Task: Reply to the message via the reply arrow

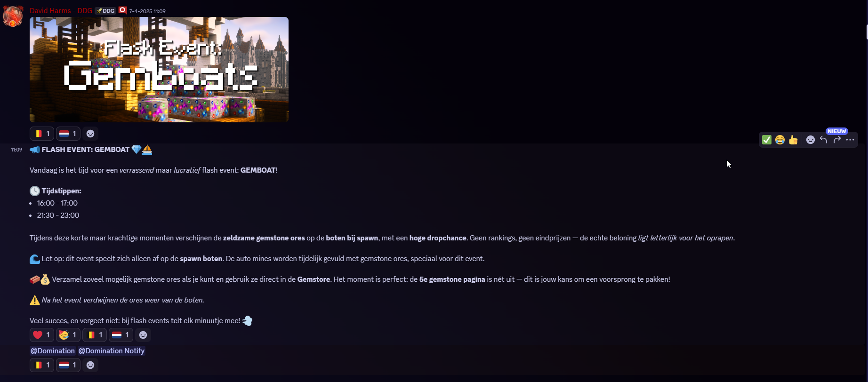Action: point(824,140)
